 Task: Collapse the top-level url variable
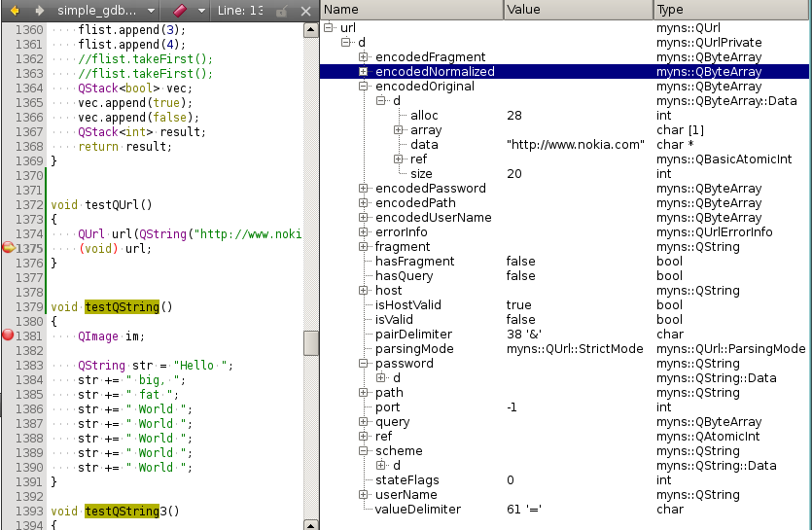(329, 28)
